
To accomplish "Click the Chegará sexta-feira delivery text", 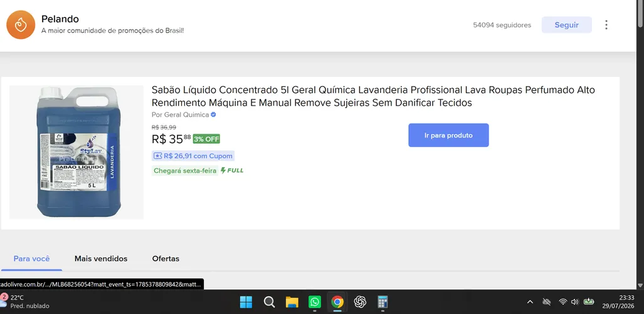I will [185, 170].
